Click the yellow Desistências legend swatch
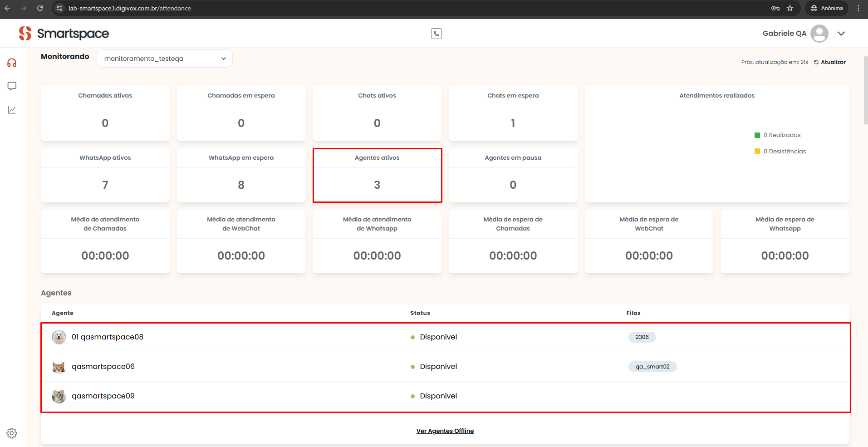The height and width of the screenshot is (447, 868). pyautogui.click(x=757, y=152)
